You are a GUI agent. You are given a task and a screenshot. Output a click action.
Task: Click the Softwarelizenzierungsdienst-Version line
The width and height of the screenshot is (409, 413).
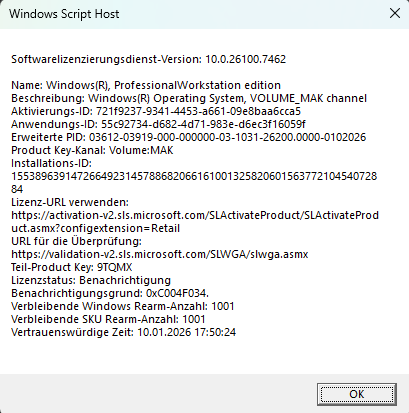pyautogui.click(x=148, y=59)
